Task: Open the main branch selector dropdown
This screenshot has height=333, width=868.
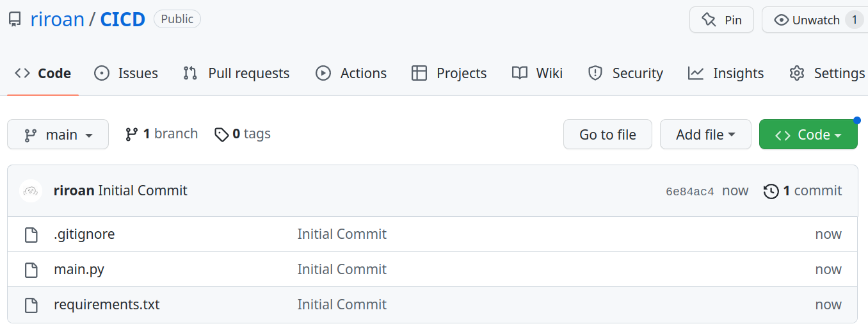Action: 58,134
